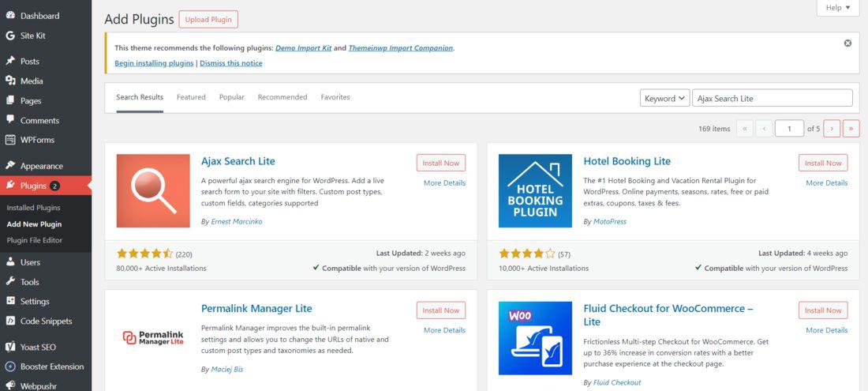Click the Code Snippets icon

(x=10, y=321)
